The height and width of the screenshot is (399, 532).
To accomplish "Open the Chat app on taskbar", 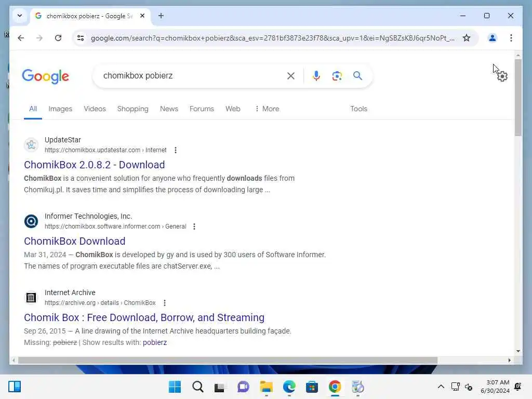I will pyautogui.click(x=243, y=387).
